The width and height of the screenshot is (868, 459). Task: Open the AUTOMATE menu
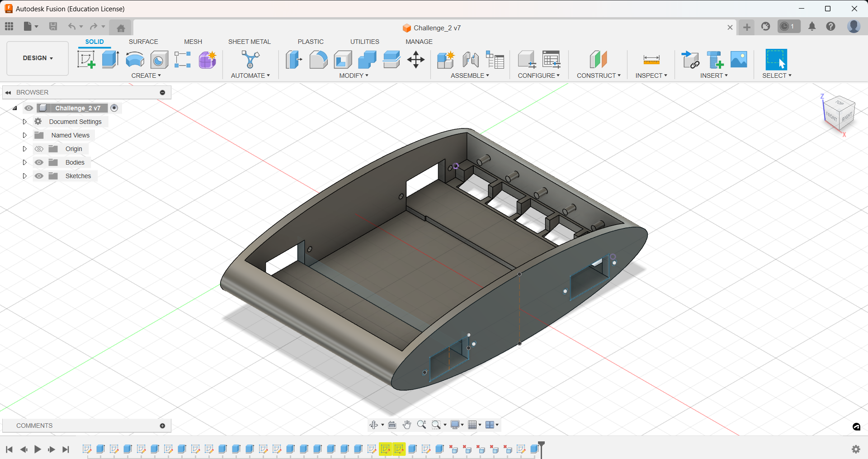(250, 76)
